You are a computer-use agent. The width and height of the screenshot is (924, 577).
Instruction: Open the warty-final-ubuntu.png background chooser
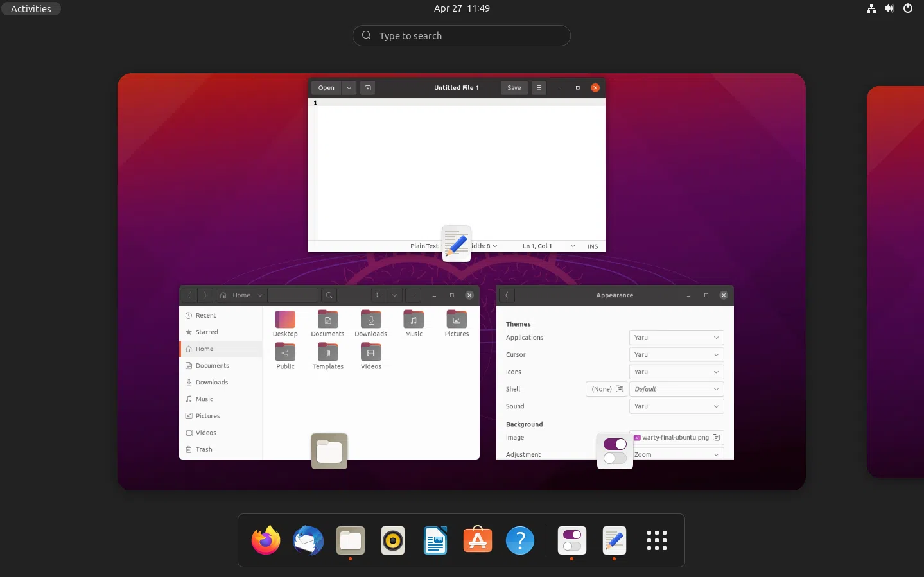[676, 437]
